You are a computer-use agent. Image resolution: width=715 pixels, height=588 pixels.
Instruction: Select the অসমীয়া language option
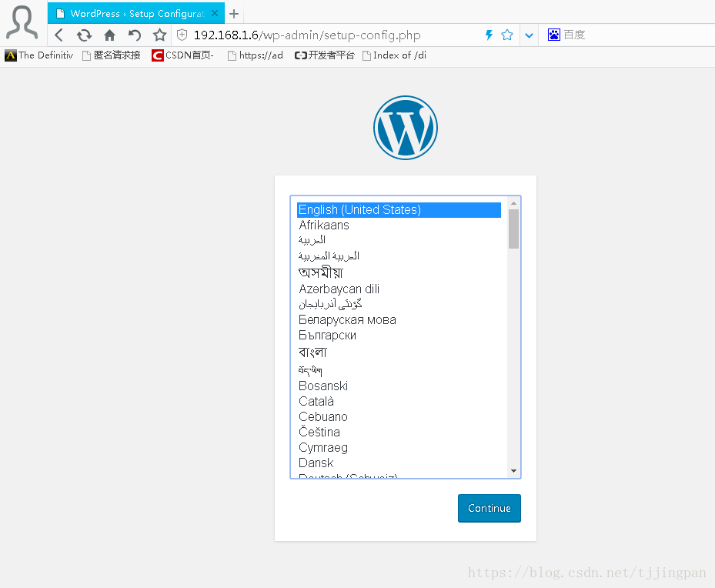399,272
